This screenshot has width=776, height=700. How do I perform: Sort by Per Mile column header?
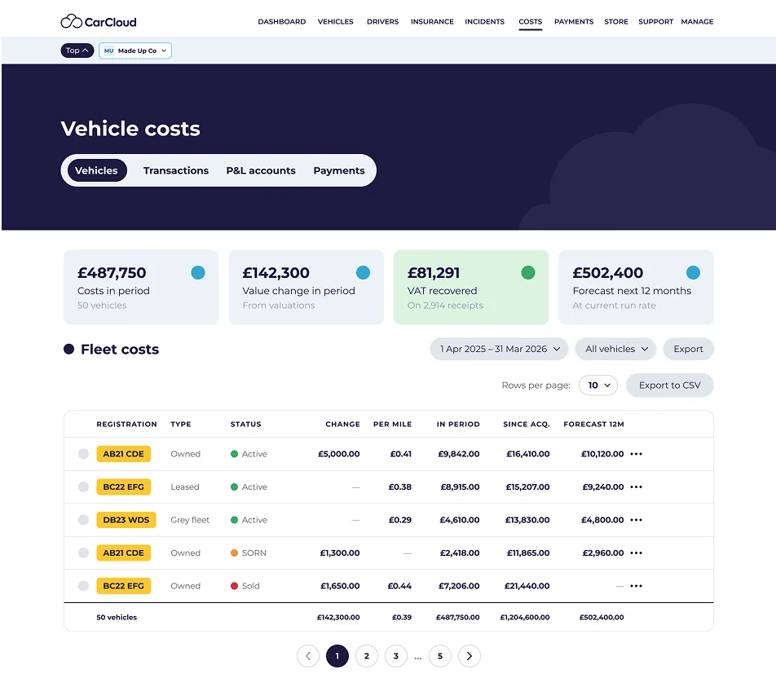pos(392,424)
